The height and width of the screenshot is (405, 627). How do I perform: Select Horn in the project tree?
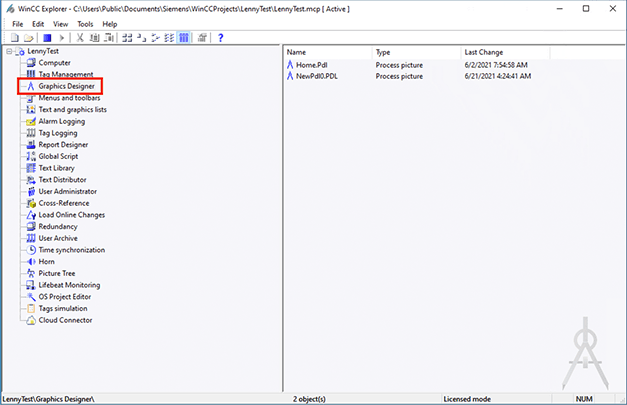tap(46, 261)
